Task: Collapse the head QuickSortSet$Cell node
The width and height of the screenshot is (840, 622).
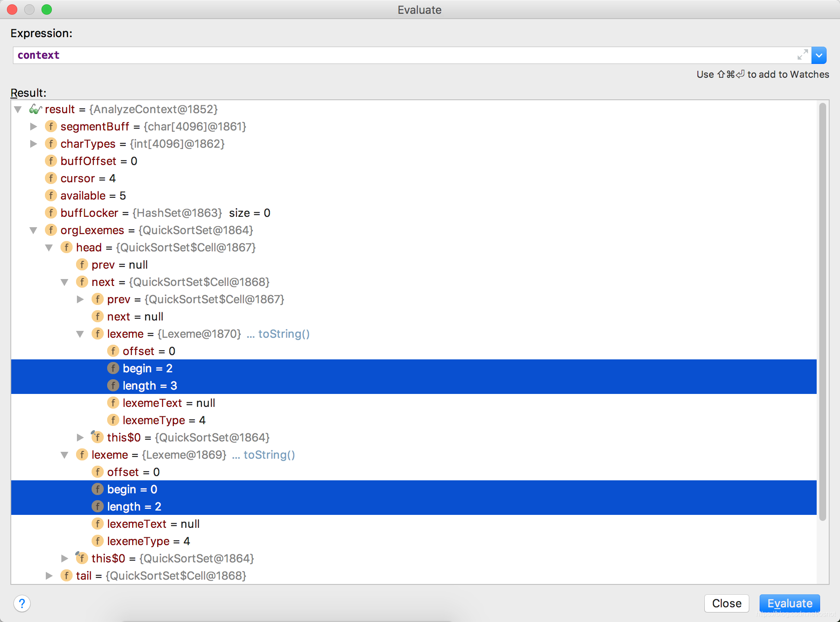Action: 49,248
